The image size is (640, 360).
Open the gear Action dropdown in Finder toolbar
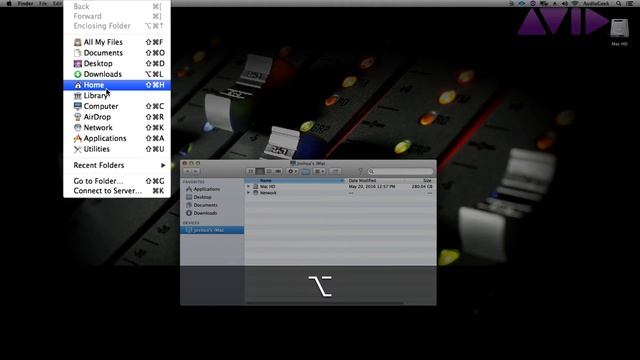[292, 171]
